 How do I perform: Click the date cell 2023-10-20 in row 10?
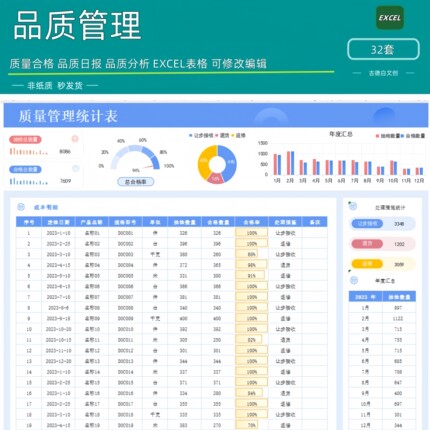59,329
